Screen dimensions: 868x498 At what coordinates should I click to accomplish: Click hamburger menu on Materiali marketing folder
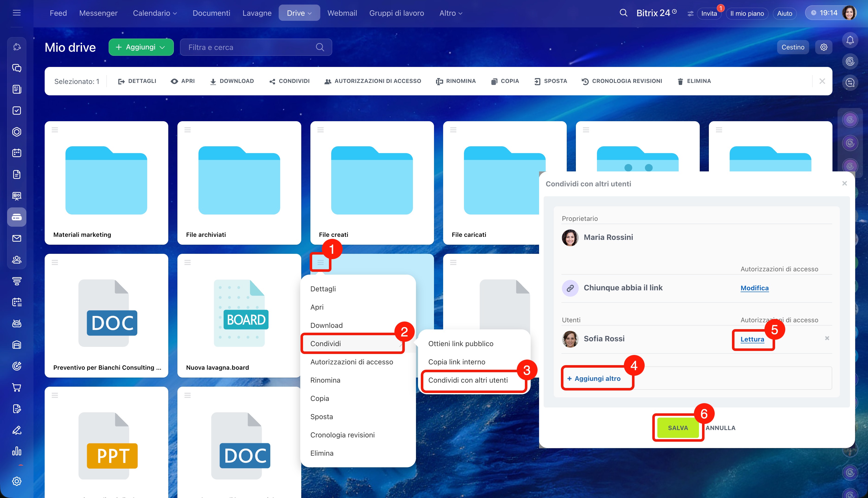[x=55, y=130]
